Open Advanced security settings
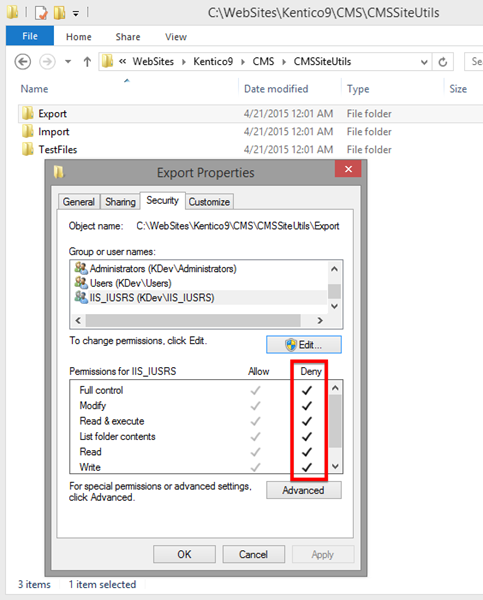Viewport: 483px width, 600px height. [x=304, y=490]
